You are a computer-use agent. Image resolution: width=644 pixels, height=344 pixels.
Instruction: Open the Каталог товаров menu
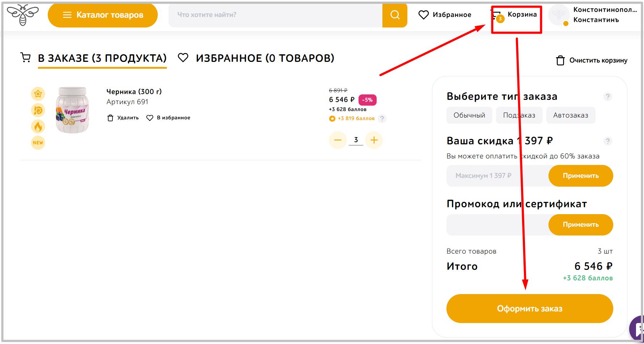coord(103,15)
